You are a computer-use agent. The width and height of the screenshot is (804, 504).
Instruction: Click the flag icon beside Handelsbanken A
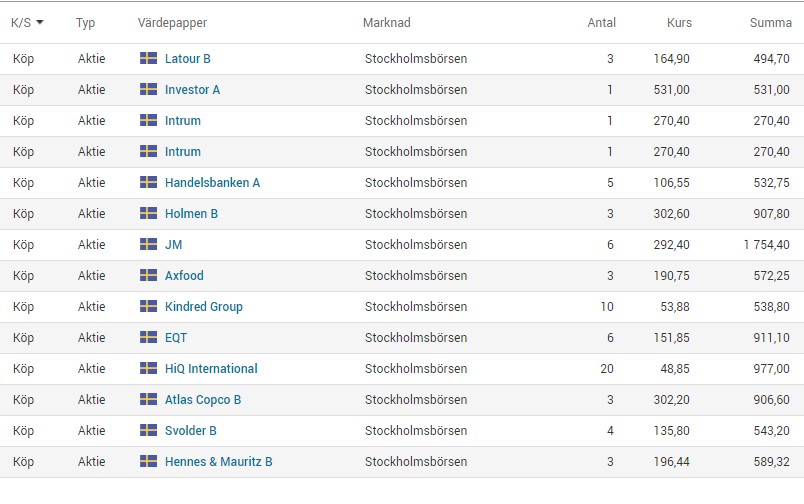click(x=149, y=182)
